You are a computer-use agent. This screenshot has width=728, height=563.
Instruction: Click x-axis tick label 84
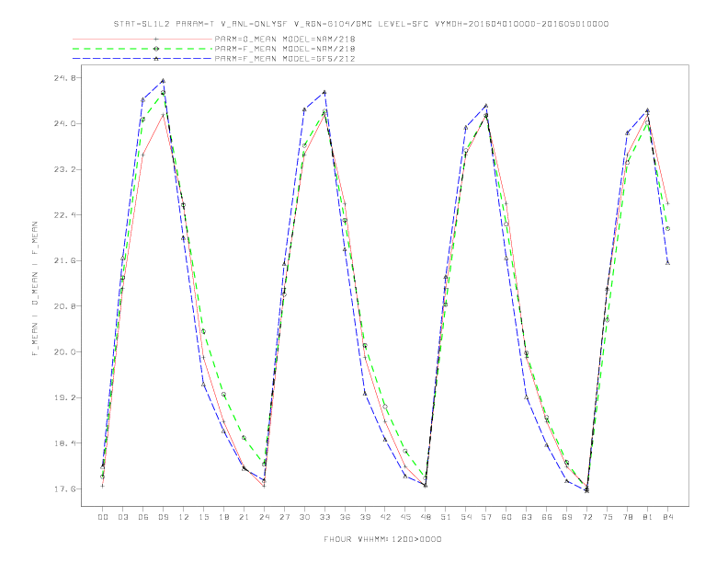[x=668, y=517]
